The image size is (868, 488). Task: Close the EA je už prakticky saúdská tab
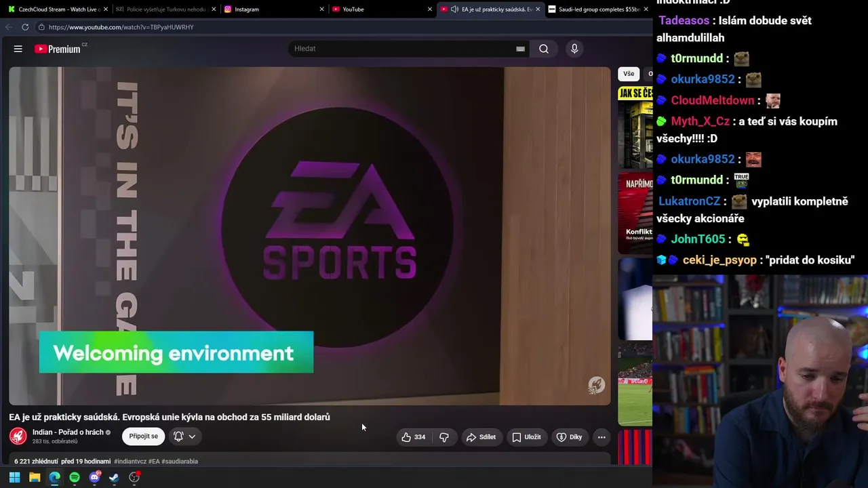[538, 9]
